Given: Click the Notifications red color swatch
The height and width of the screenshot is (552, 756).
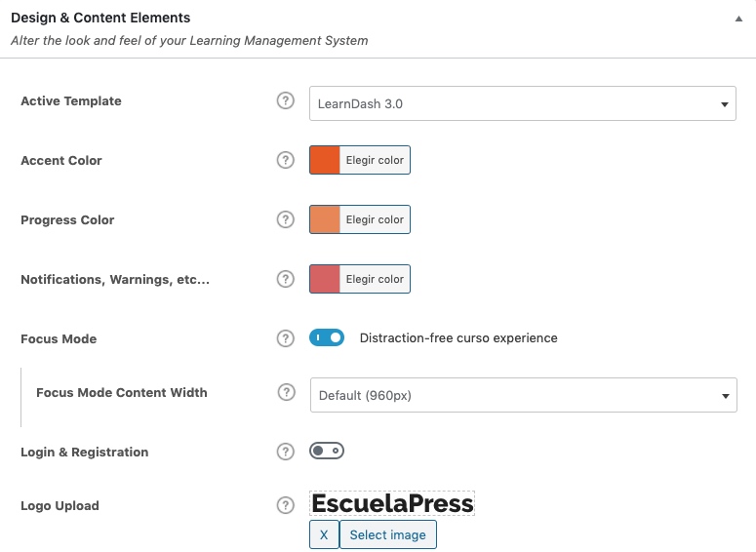Looking at the screenshot, I should pos(325,279).
